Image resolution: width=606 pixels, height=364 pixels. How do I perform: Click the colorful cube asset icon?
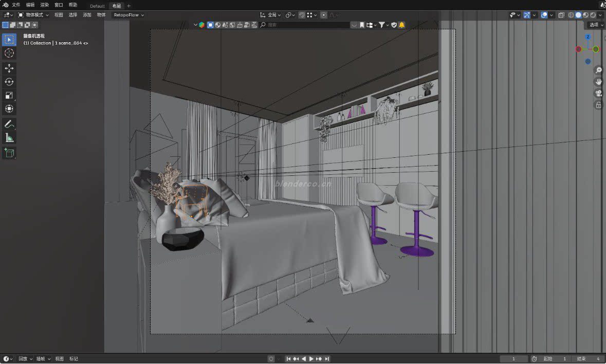click(201, 25)
